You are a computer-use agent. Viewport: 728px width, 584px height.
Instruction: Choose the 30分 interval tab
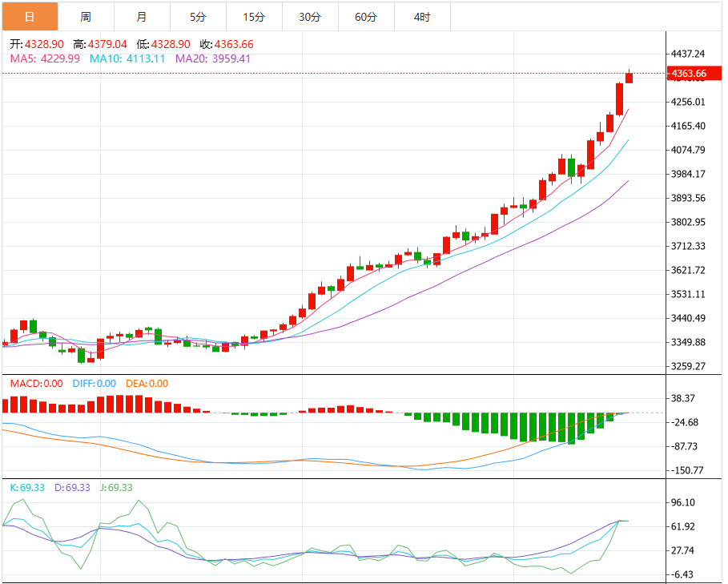click(310, 17)
